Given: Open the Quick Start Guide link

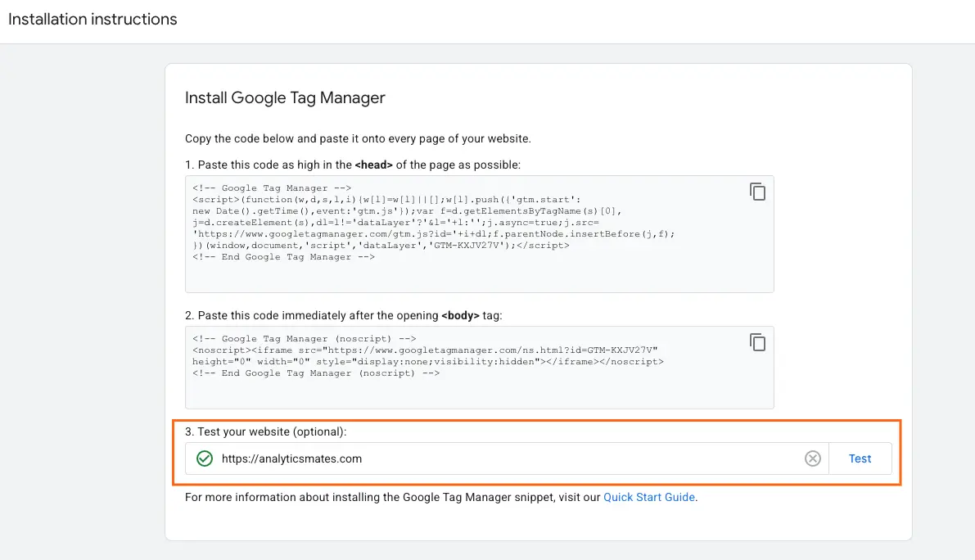Looking at the screenshot, I should [x=649, y=497].
